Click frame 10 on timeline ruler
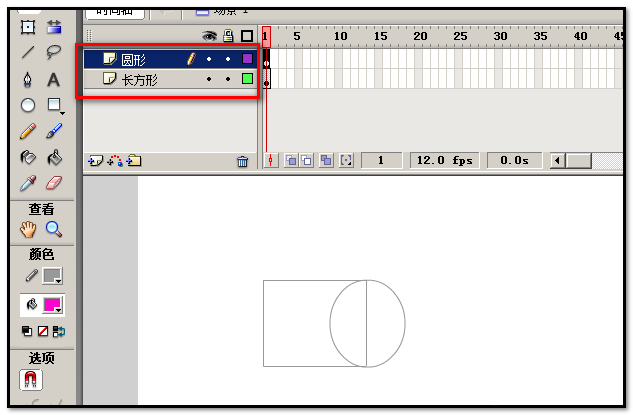The width and height of the screenshot is (633, 415). [x=340, y=36]
